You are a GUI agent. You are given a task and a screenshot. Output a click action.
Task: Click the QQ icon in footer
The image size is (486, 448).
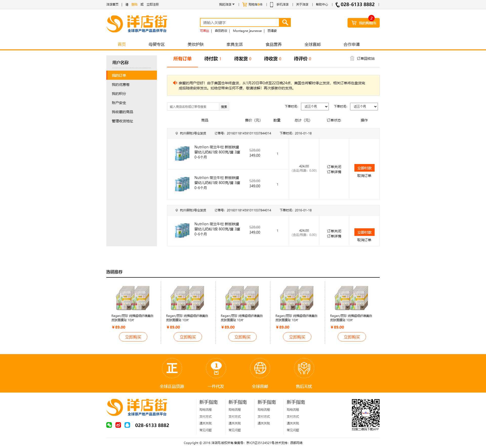[127, 425]
